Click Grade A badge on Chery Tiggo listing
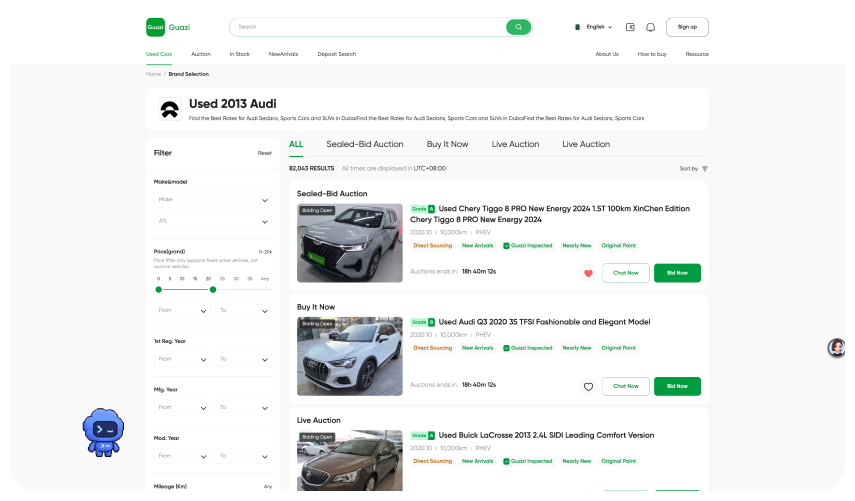 (x=423, y=209)
